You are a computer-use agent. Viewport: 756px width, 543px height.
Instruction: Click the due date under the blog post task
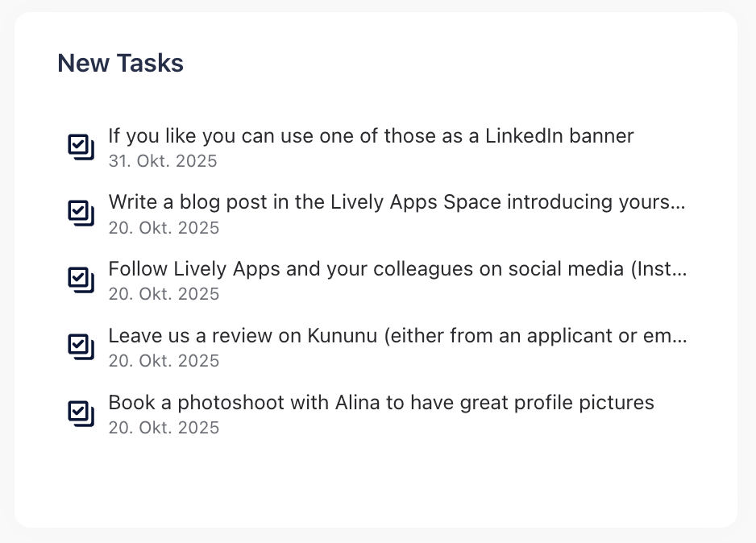point(164,228)
